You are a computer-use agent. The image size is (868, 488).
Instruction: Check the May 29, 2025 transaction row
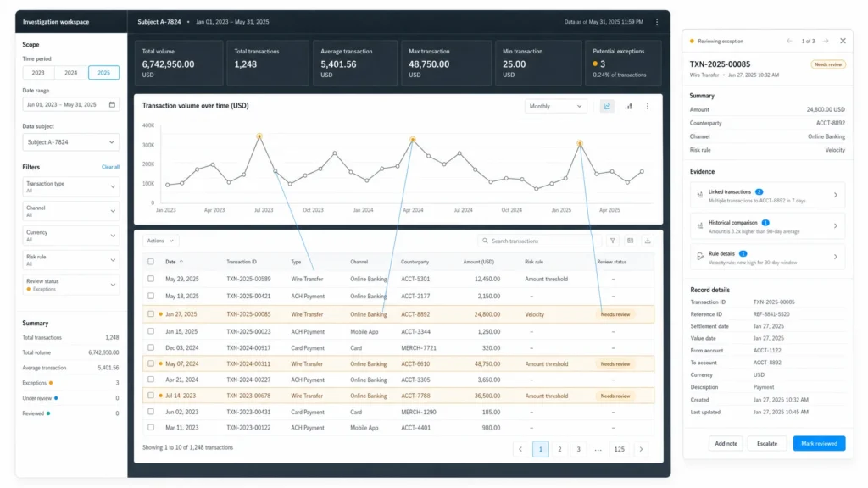click(x=151, y=279)
